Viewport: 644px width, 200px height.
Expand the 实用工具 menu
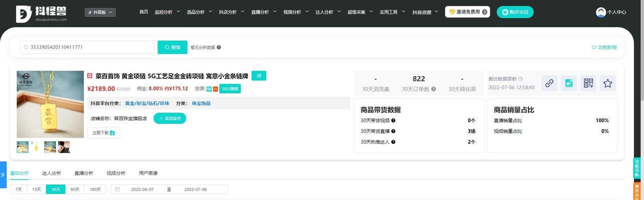point(392,12)
